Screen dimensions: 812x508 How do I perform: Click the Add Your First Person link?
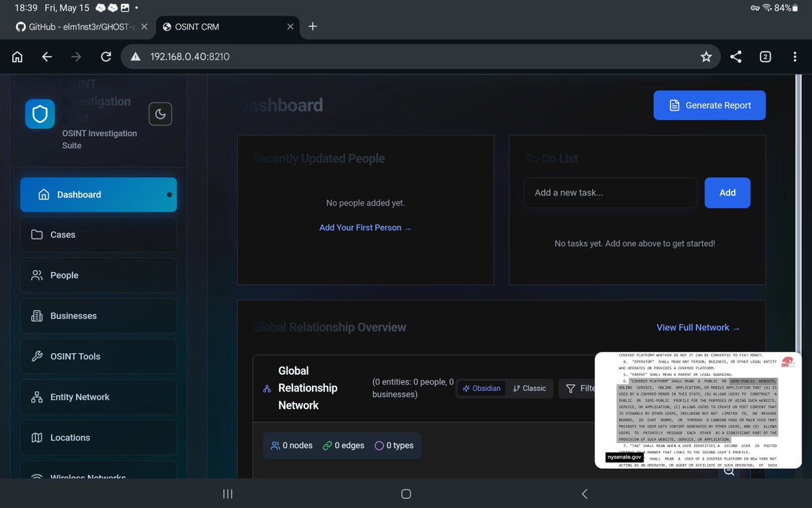click(365, 228)
